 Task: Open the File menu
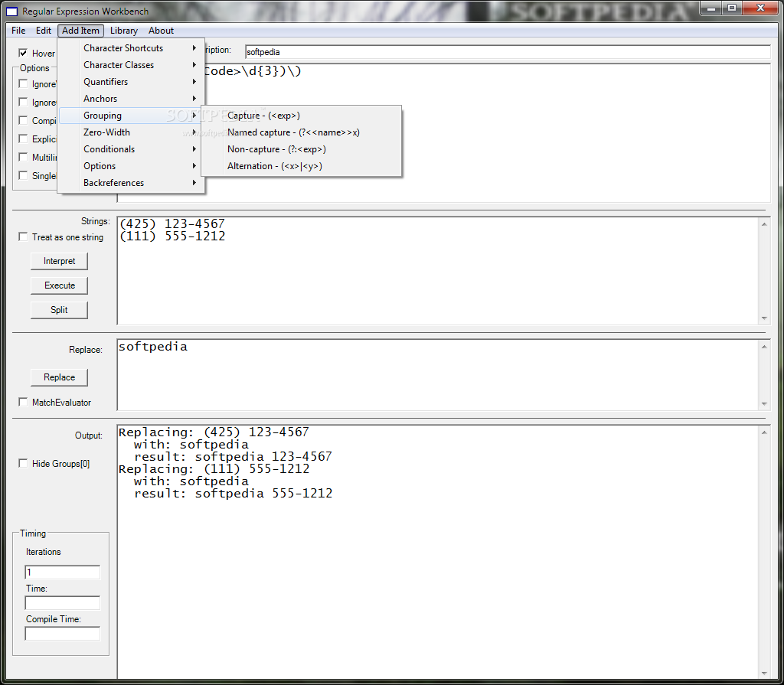[18, 31]
